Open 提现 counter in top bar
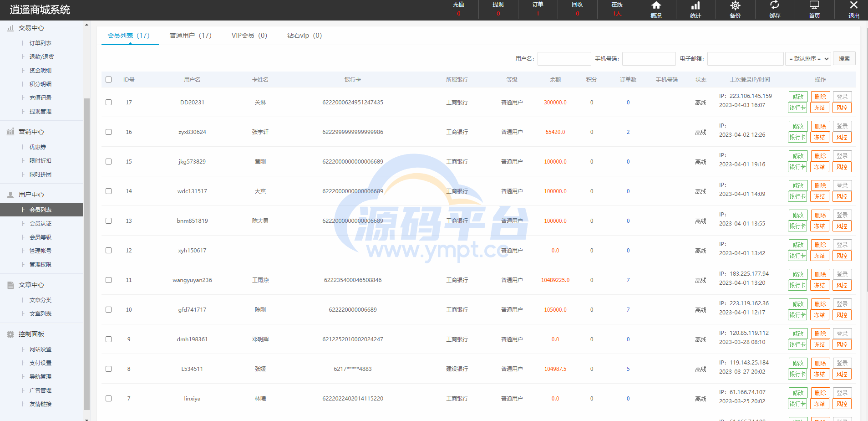The width and height of the screenshot is (868, 421). point(498,9)
